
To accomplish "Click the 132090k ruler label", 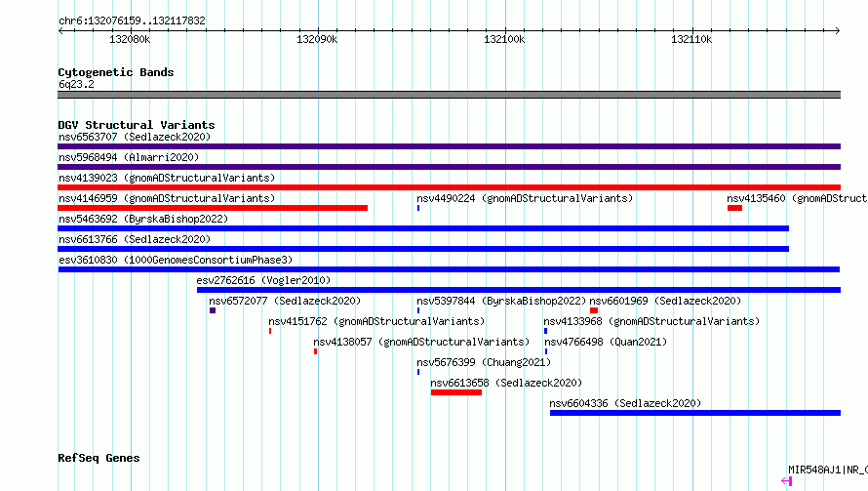I will tap(317, 39).
